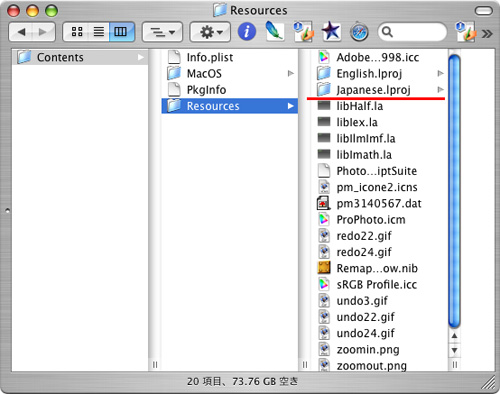Click the Contents row arrow
Image resolution: width=500 pixels, height=394 pixels.
click(x=141, y=57)
